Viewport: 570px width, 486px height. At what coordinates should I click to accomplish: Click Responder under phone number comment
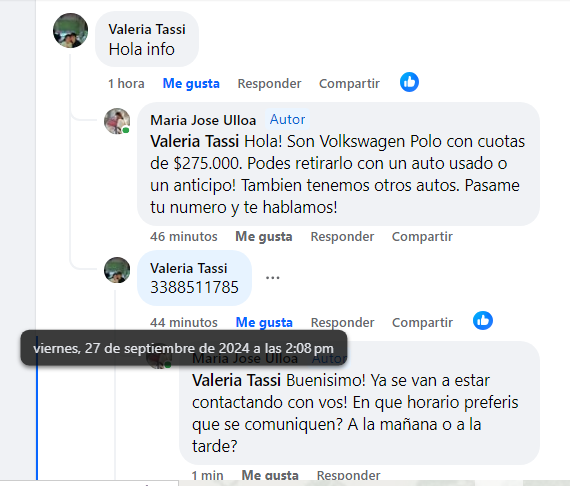(x=342, y=322)
